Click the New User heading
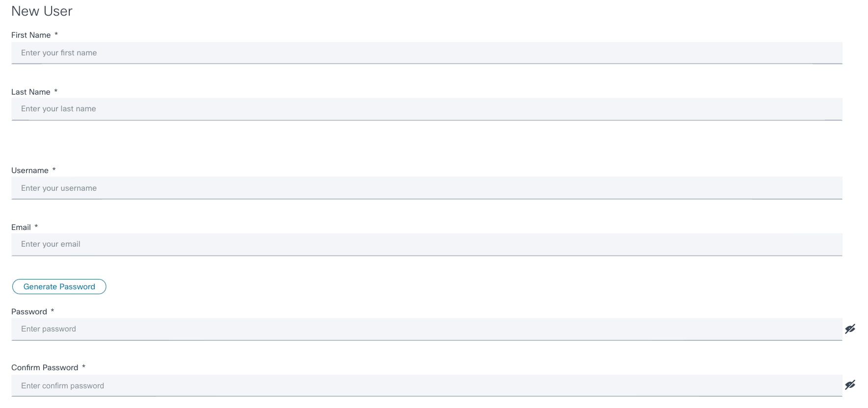 [42, 11]
